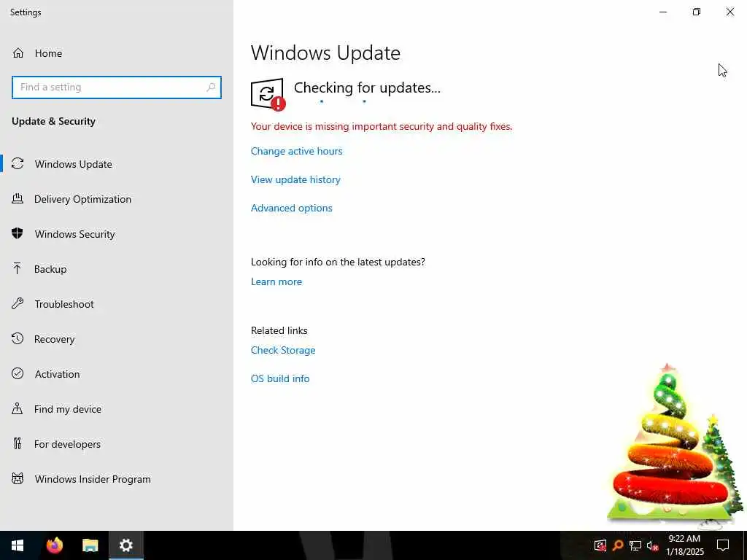Screen dimensions: 747x560
Task: Click the Backup upward arrow icon
Action: pos(18,269)
